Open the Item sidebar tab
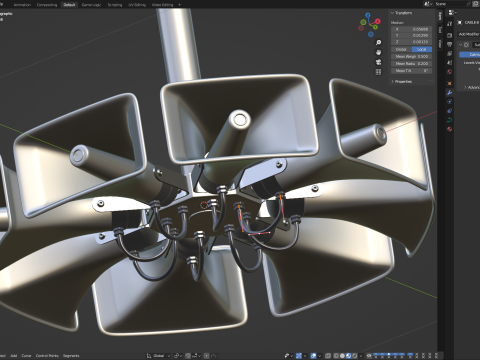Screen dimensions: 480x360 tap(440, 16)
